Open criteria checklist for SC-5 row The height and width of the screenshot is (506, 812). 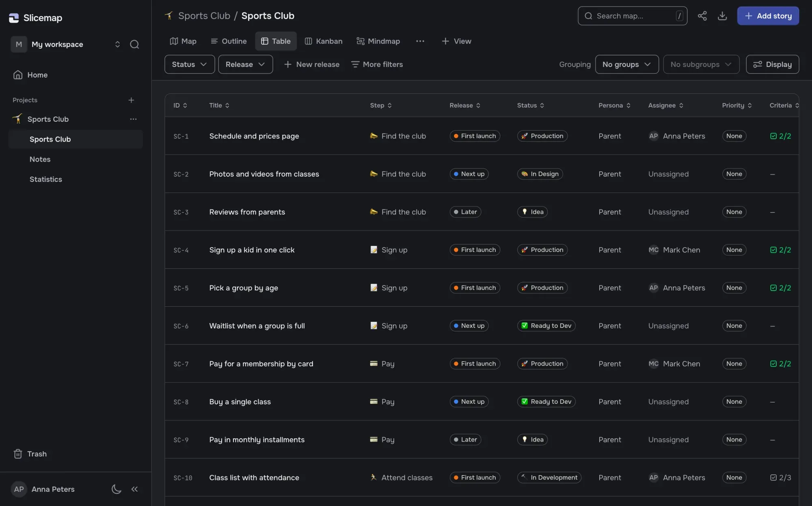click(780, 288)
